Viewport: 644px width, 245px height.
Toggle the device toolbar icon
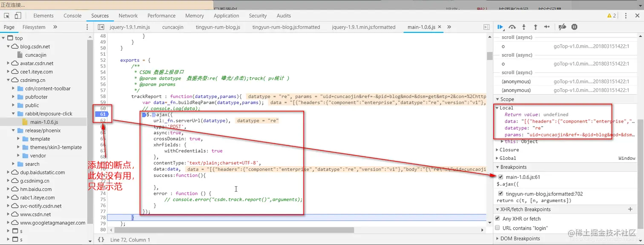(x=18, y=16)
